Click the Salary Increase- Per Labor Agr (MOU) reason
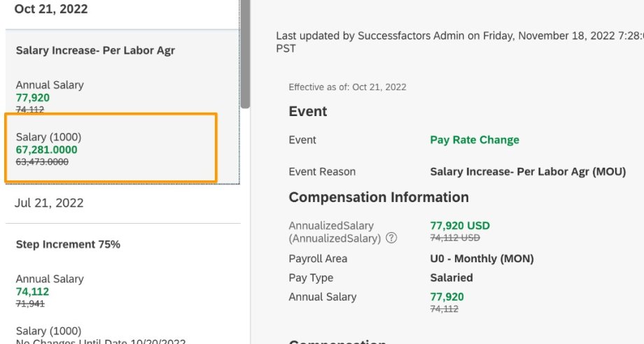This screenshot has width=644, height=344. [x=528, y=172]
